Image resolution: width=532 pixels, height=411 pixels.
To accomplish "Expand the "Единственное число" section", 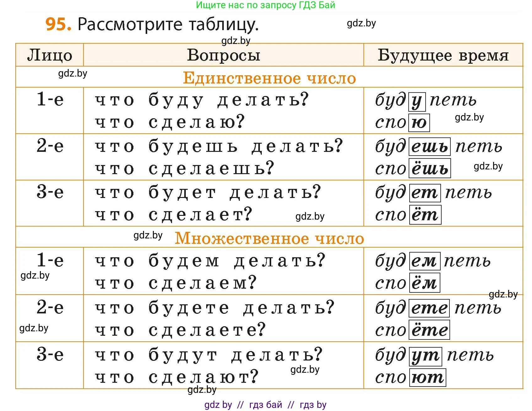I will (270, 78).
